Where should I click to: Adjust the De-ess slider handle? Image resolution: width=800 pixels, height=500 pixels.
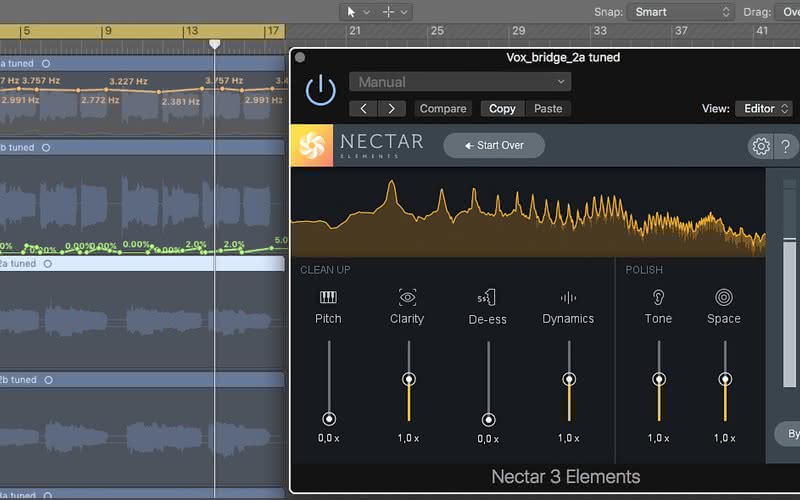[488, 419]
